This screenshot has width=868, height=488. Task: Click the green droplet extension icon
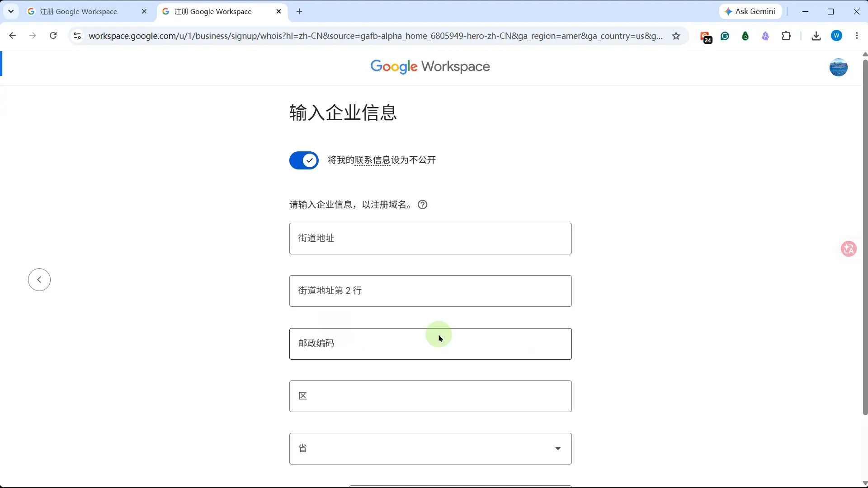[745, 36]
